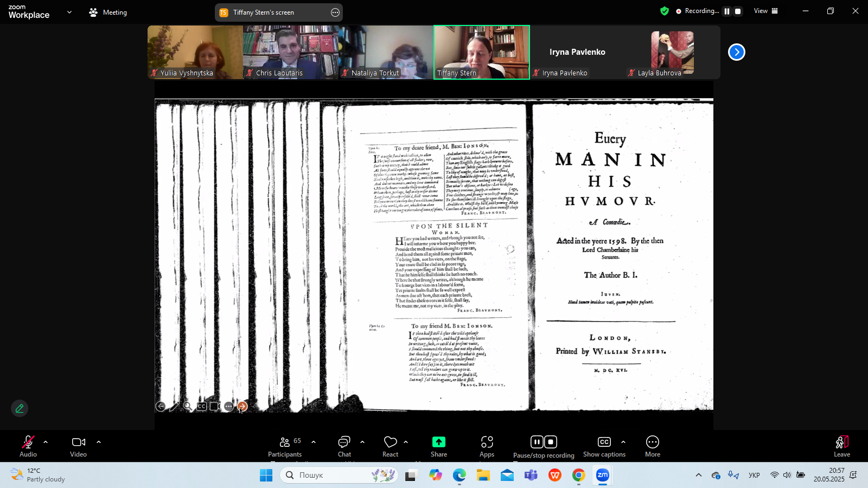Leave the meeting

point(841,447)
